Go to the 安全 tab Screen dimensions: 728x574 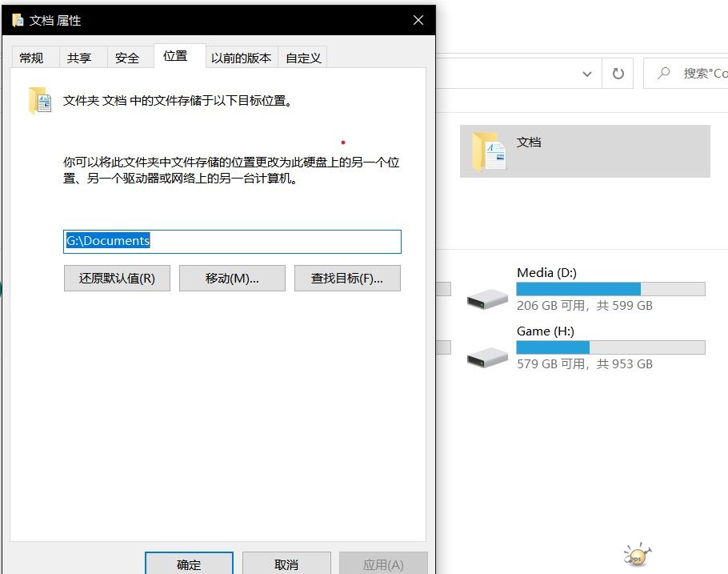pos(127,58)
